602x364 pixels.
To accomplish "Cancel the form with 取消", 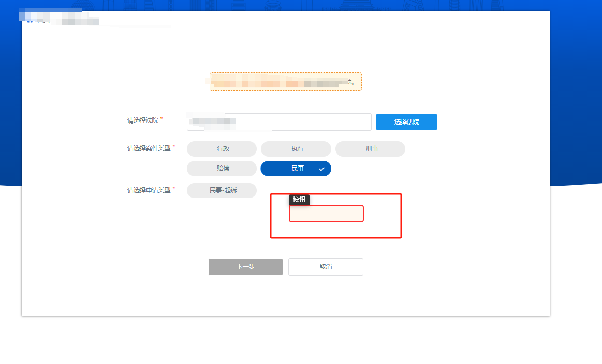I will point(326,267).
